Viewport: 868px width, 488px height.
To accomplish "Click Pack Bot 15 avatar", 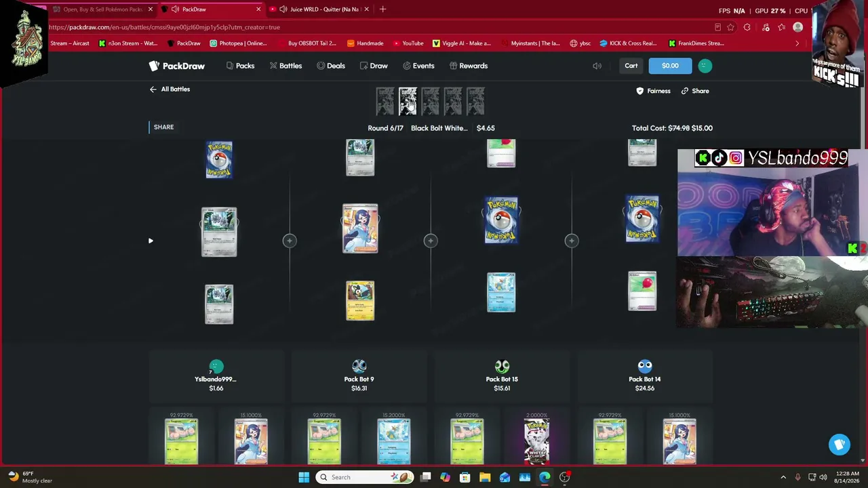I will pos(502,367).
